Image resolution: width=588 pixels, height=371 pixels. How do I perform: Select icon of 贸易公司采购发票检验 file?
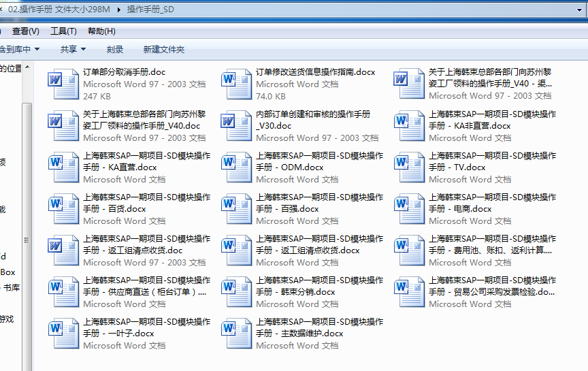(409, 292)
